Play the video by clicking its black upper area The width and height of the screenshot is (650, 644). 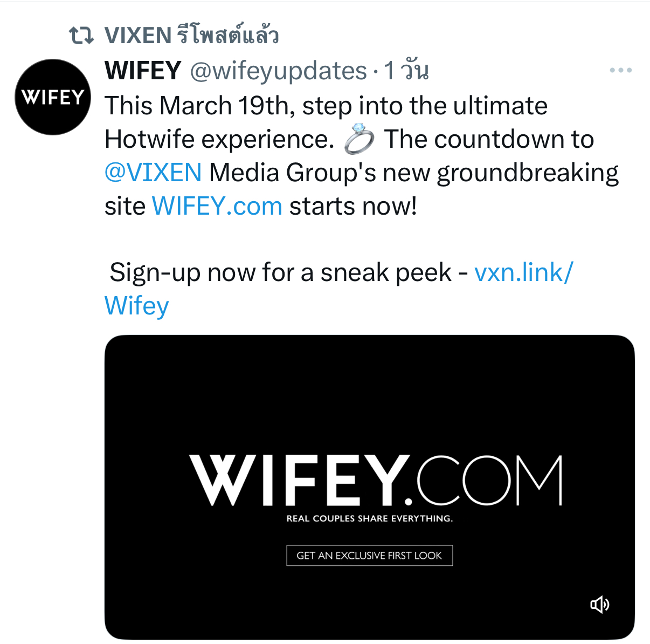pyautogui.click(x=369, y=394)
